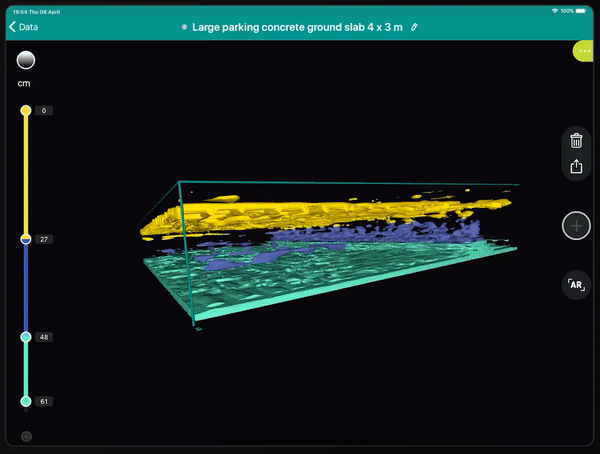Click the depth value label 27
This screenshot has width=600, height=454.
(x=44, y=239)
